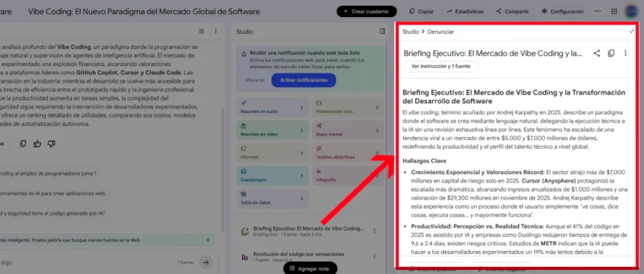Viewport: 644px width, 274px height.
Task: Open the Cuestionario tile
Action: (273, 175)
